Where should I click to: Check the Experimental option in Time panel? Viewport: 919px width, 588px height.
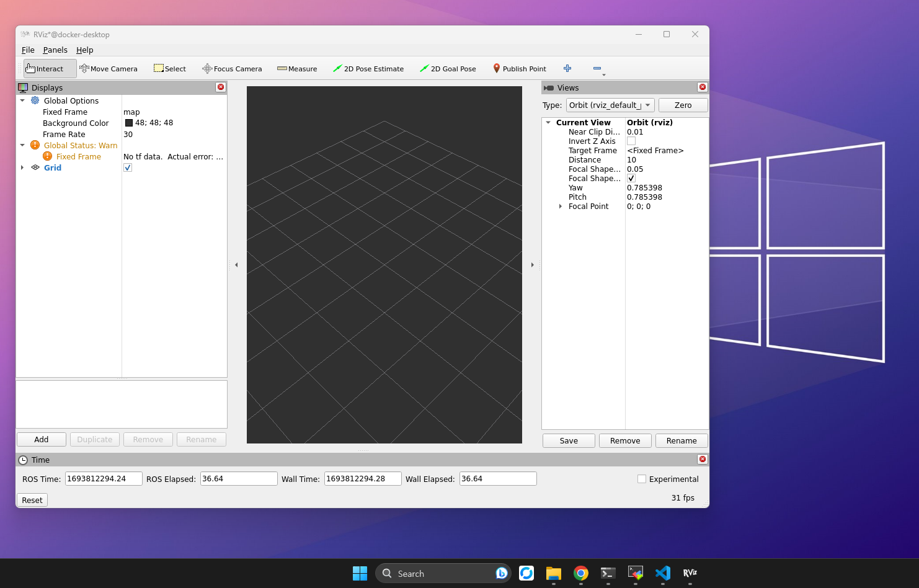click(x=641, y=478)
